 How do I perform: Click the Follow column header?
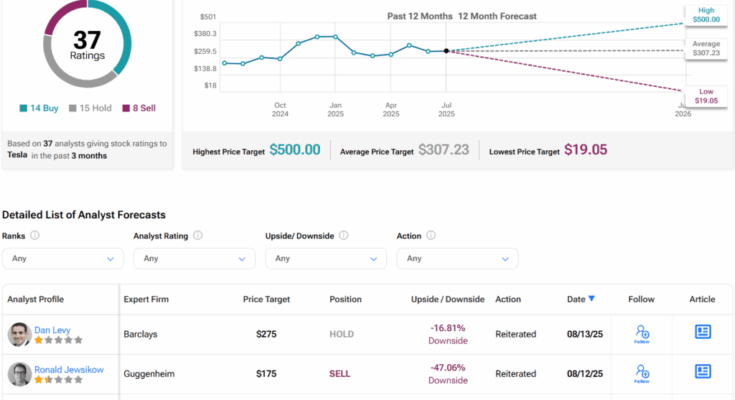pos(641,299)
